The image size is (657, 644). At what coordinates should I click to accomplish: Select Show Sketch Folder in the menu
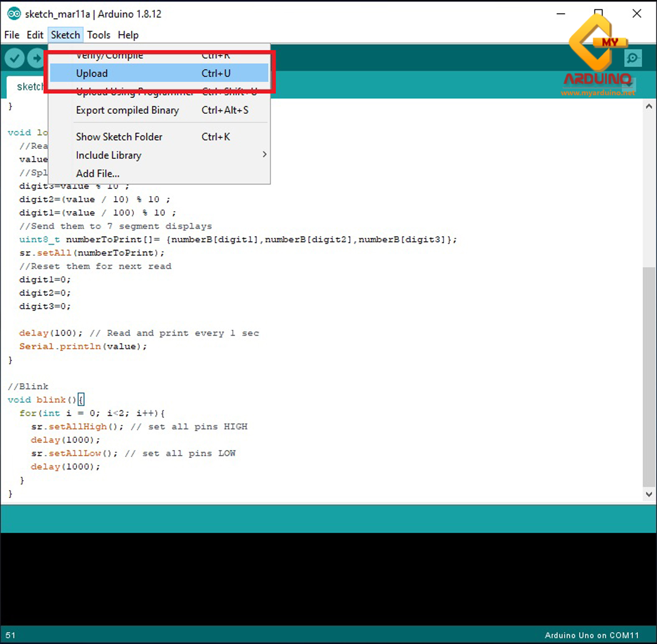click(x=119, y=137)
